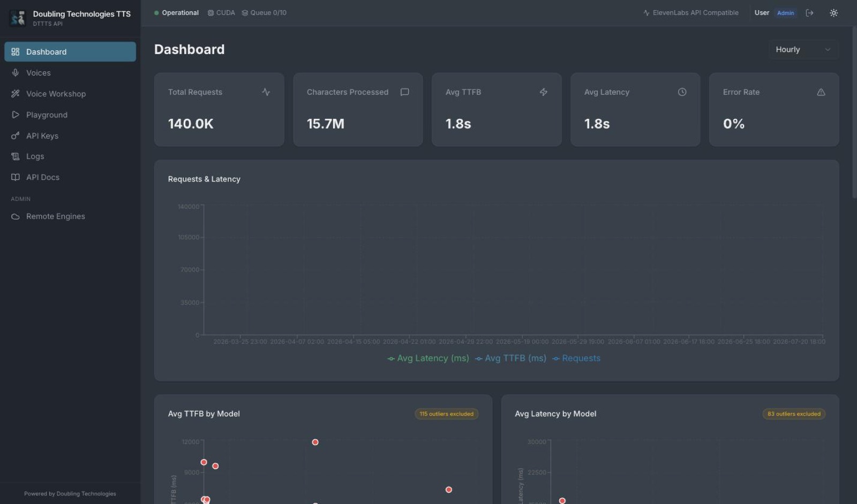The width and height of the screenshot is (857, 504).
Task: Toggle Avg TTFB (ms) legend series
Action: [510, 358]
